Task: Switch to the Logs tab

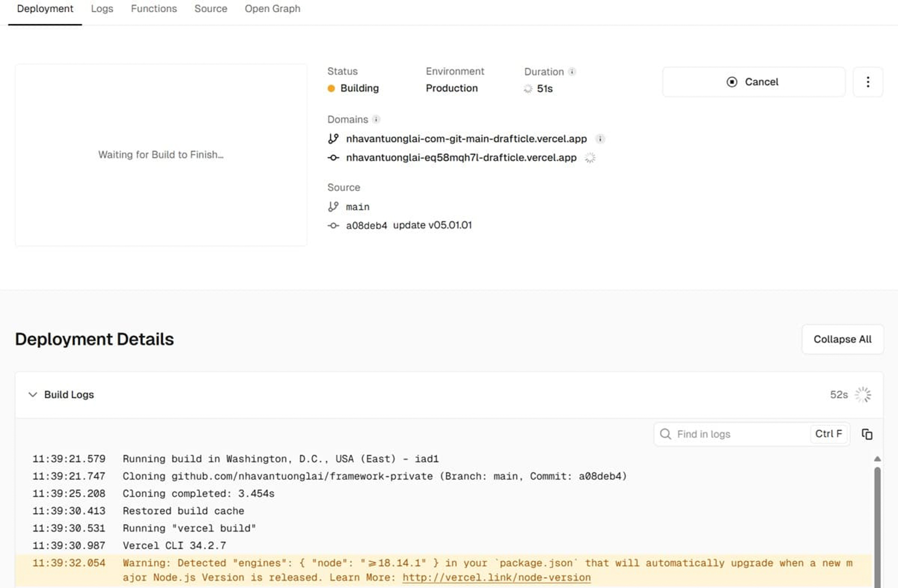Action: point(102,9)
